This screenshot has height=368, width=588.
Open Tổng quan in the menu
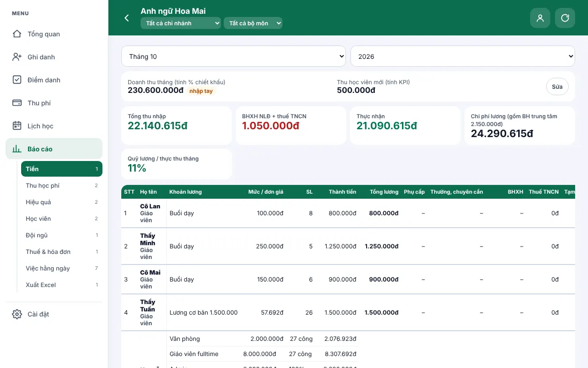pos(54,34)
